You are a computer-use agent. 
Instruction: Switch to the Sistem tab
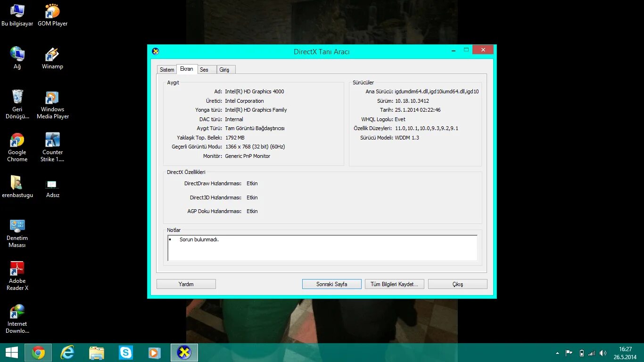(167, 69)
